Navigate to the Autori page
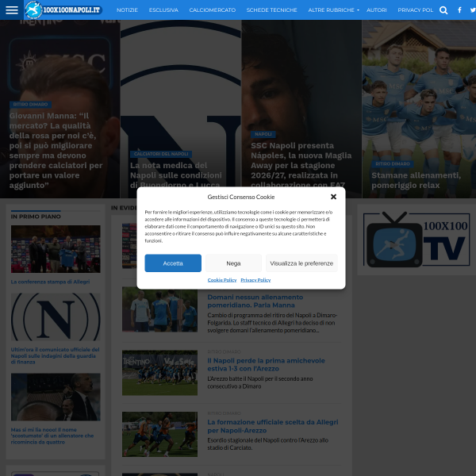The width and height of the screenshot is (476, 476). pyautogui.click(x=376, y=10)
